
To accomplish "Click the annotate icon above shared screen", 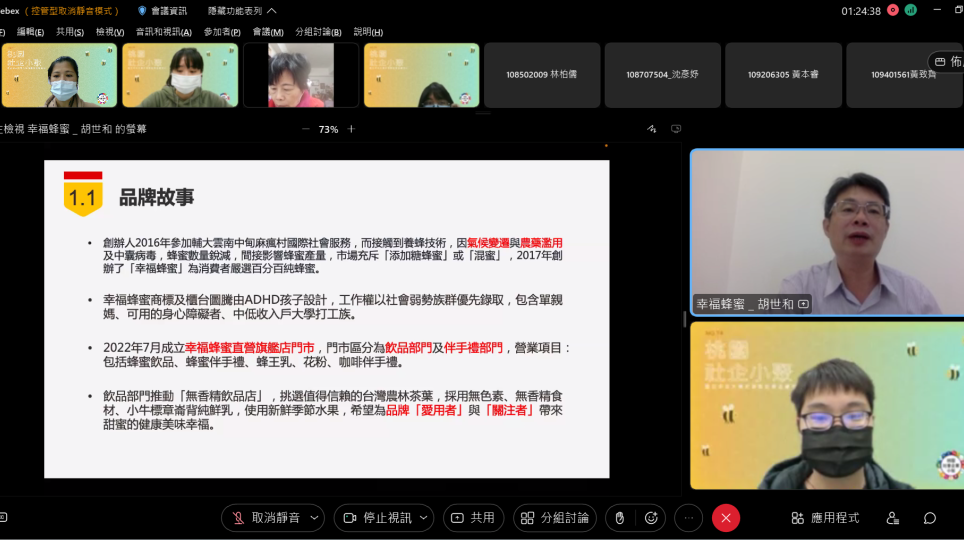I will (652, 129).
